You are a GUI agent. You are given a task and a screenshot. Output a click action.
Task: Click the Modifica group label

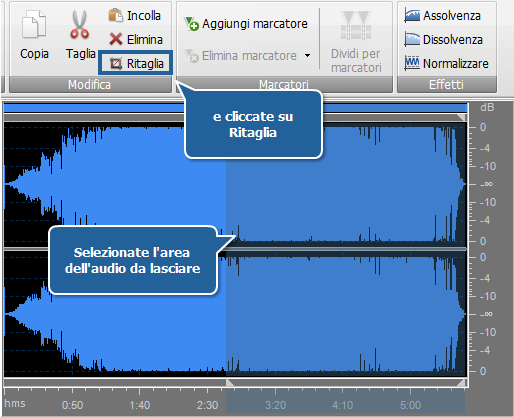pyautogui.click(x=89, y=85)
